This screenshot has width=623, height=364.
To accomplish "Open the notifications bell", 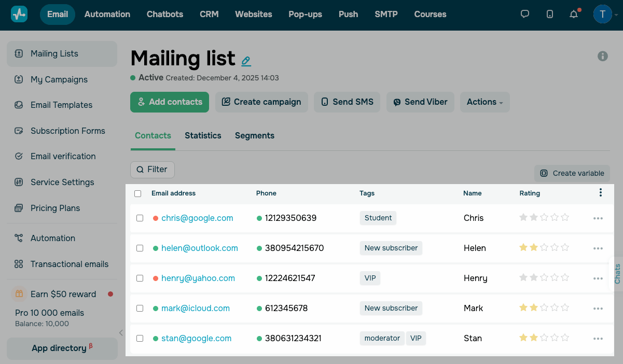I will coord(574,15).
